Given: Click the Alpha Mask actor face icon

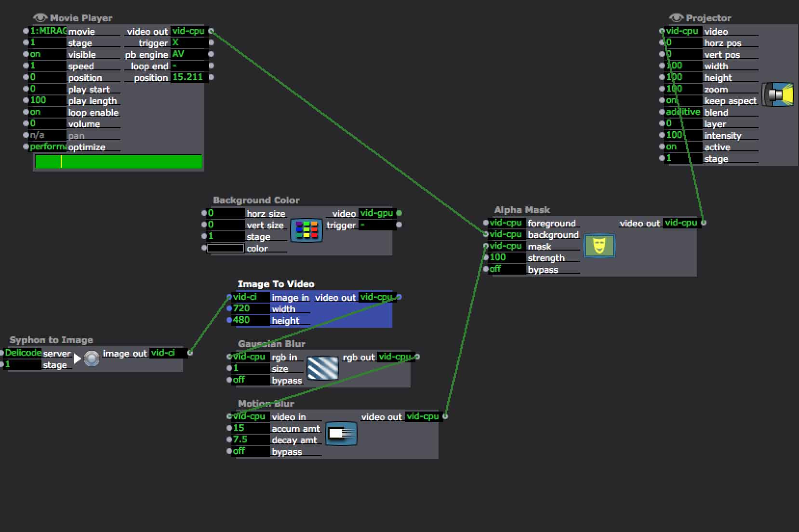Looking at the screenshot, I should [x=599, y=246].
